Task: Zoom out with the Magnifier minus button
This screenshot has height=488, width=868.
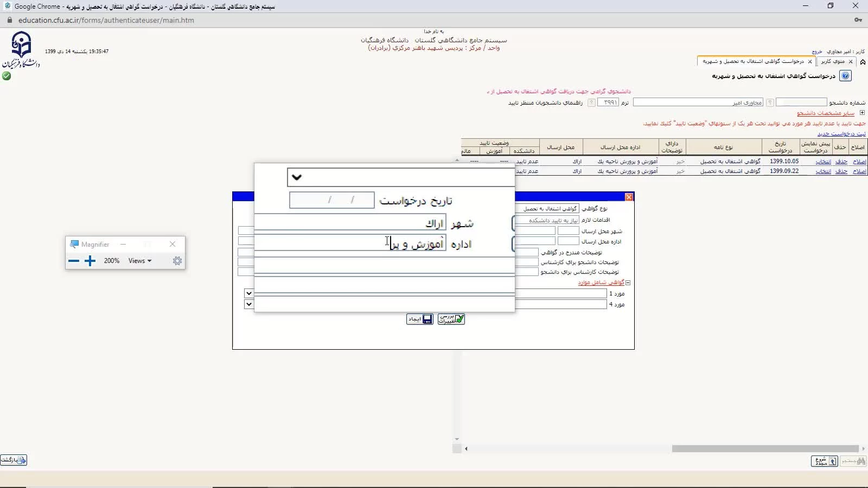Action: coord(74,261)
